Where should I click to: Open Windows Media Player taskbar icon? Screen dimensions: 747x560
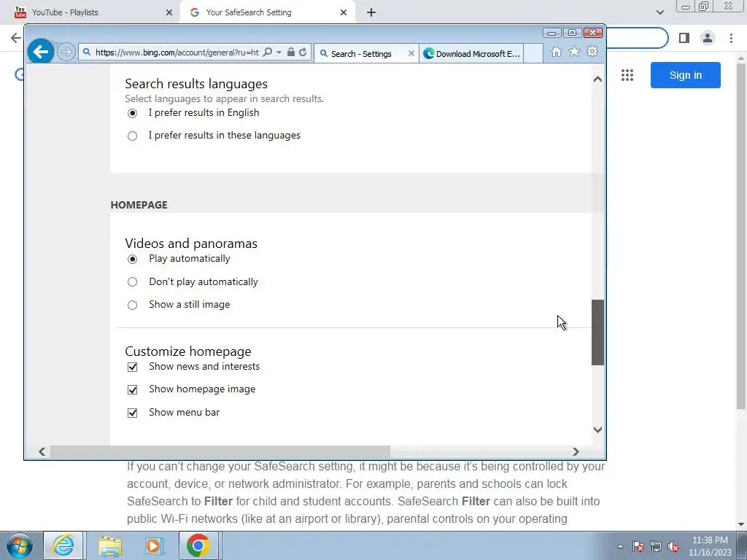pos(153,545)
